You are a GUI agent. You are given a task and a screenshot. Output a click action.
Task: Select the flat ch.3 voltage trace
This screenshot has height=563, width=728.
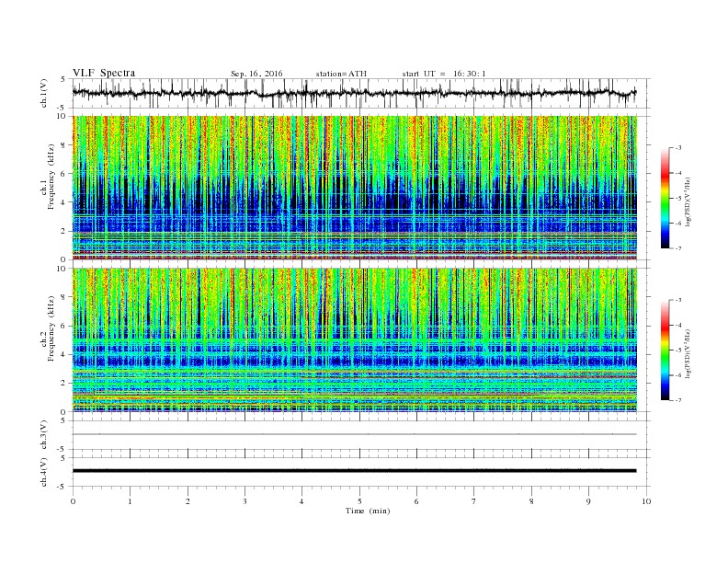[x=354, y=434]
